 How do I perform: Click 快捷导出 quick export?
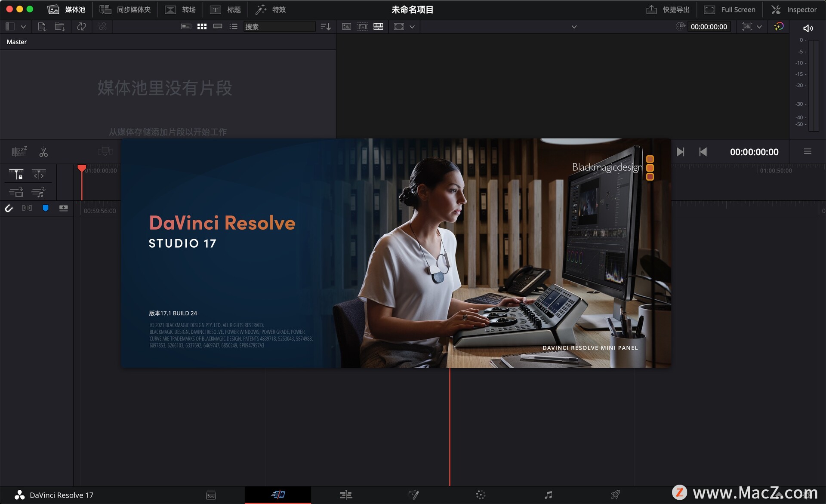(668, 9)
